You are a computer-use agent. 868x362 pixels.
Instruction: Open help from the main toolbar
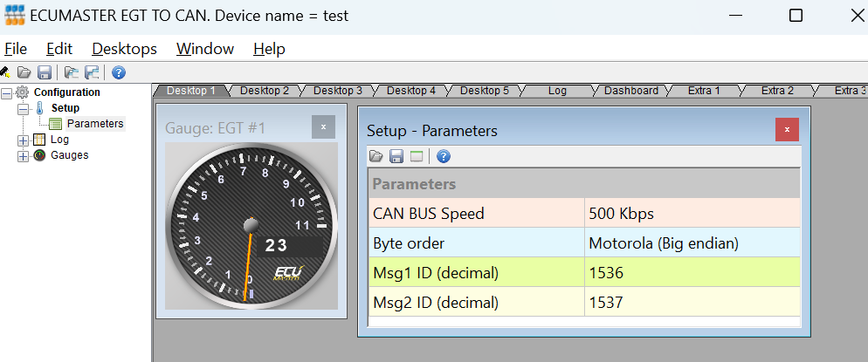coord(119,72)
